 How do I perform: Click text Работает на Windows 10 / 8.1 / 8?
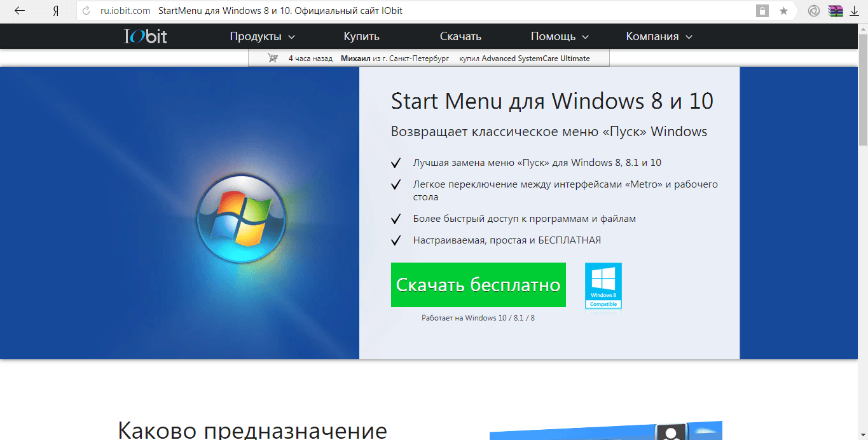click(478, 317)
